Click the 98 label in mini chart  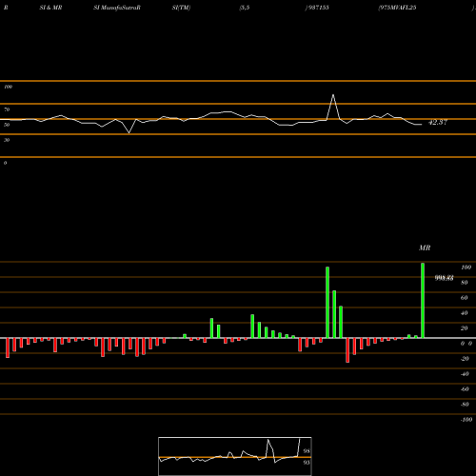point(307,451)
